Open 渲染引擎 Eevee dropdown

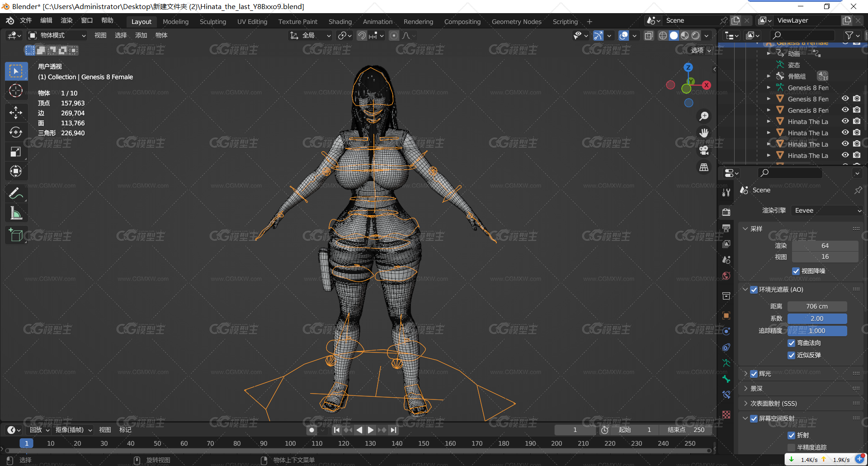click(x=827, y=210)
